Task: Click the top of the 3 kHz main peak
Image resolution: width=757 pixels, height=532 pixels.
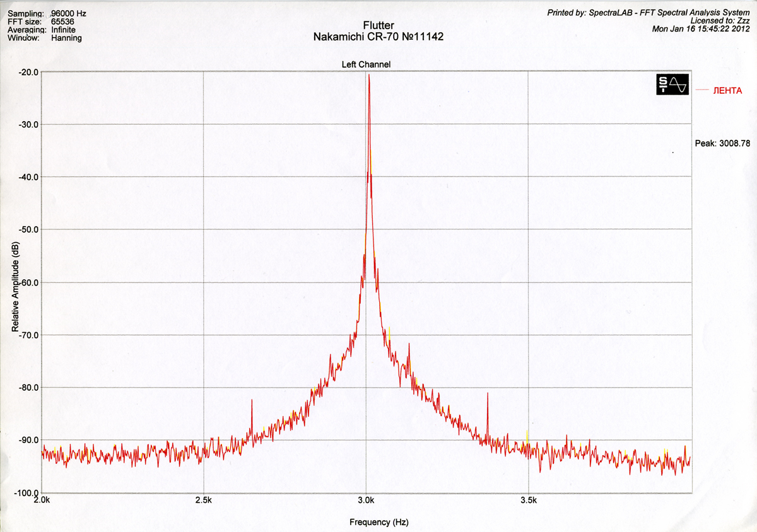Action: 369,76
